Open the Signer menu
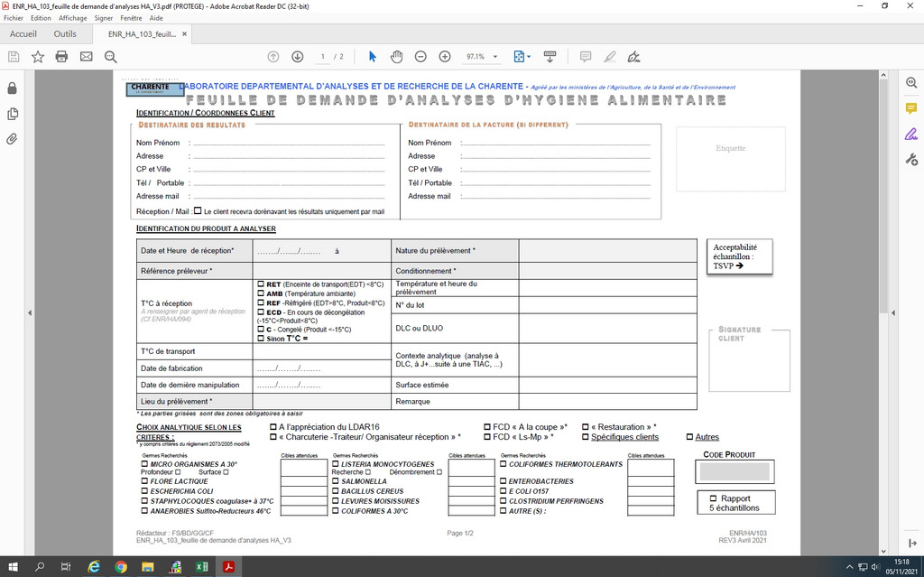Viewport: 924px width, 577px height. (103, 18)
